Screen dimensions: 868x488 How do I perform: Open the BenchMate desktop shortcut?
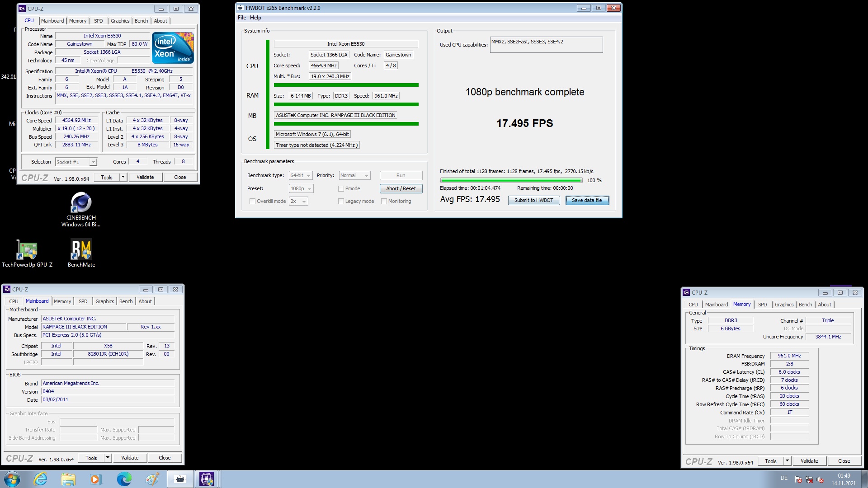coord(81,253)
